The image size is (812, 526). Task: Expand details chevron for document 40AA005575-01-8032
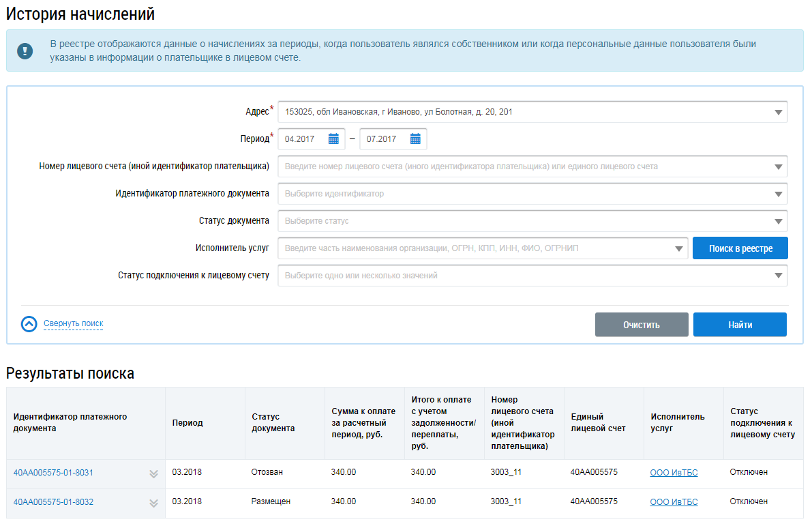(153, 503)
